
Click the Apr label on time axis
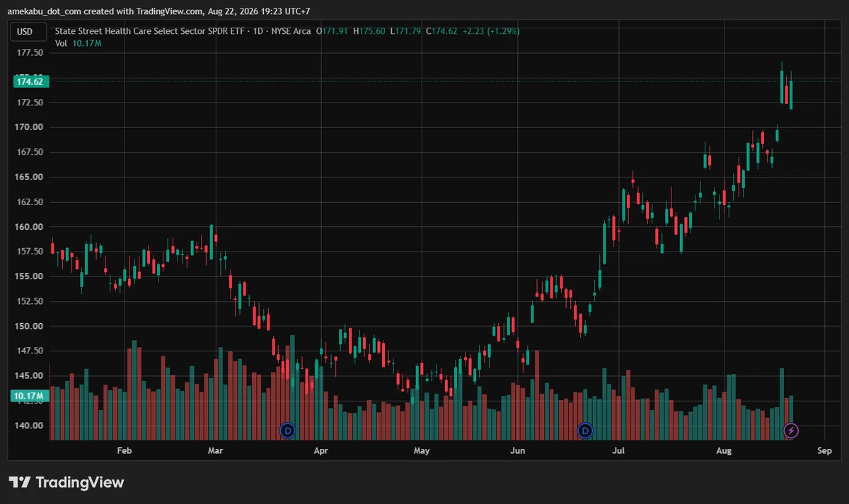321,450
